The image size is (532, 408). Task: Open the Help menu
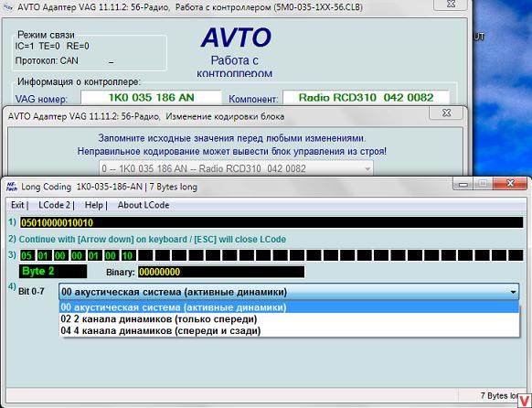(93, 205)
